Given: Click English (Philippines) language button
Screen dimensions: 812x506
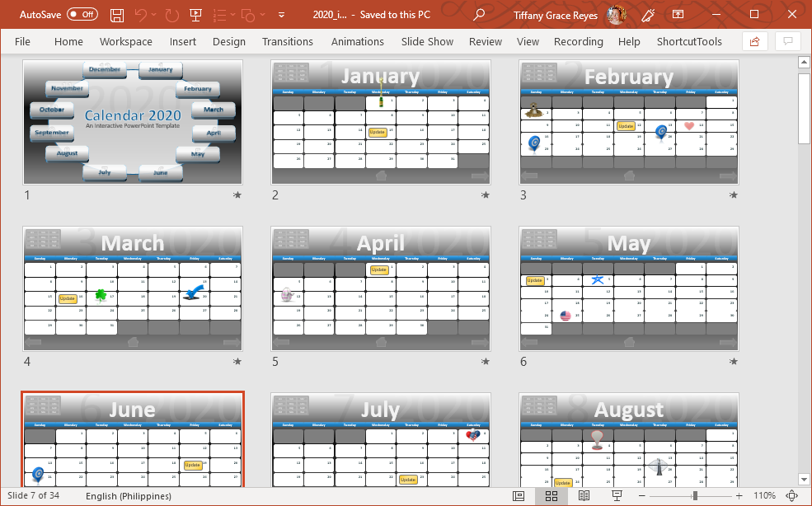Looking at the screenshot, I should (x=129, y=496).
